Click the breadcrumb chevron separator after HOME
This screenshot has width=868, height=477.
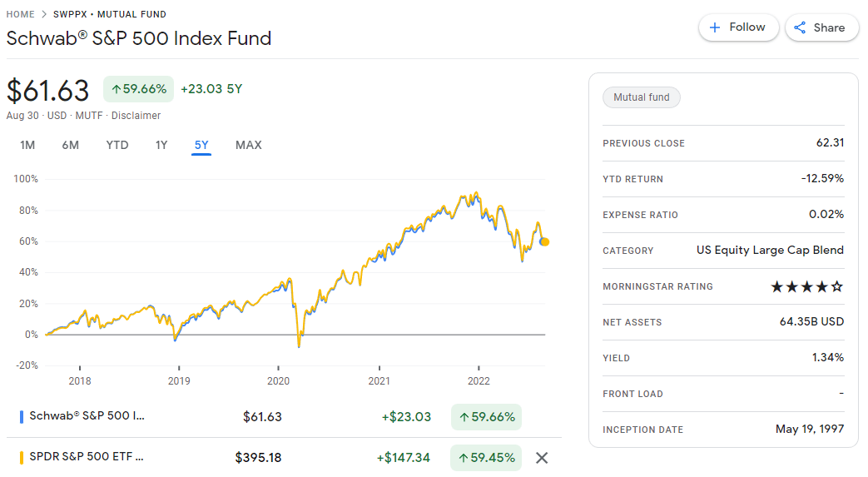(44, 14)
